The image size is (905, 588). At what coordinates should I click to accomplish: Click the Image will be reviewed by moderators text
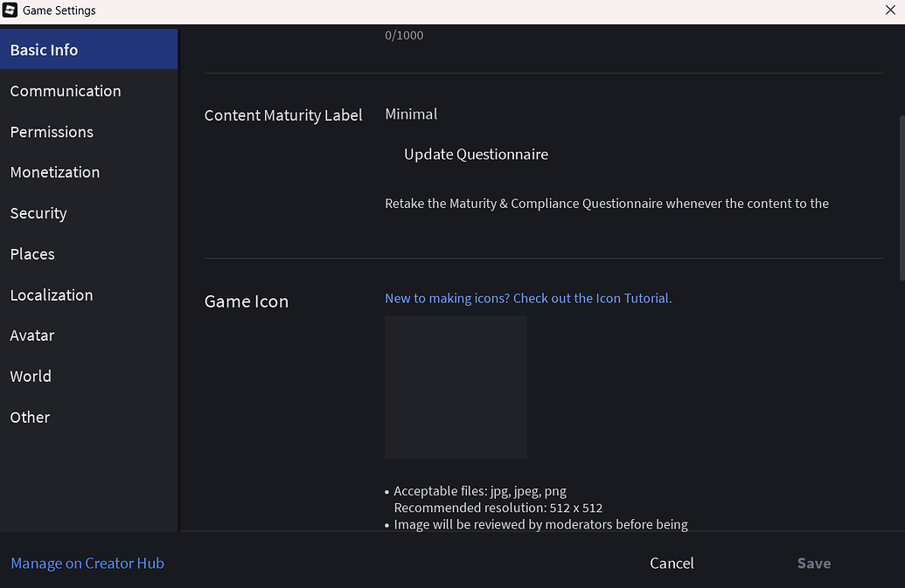(540, 524)
